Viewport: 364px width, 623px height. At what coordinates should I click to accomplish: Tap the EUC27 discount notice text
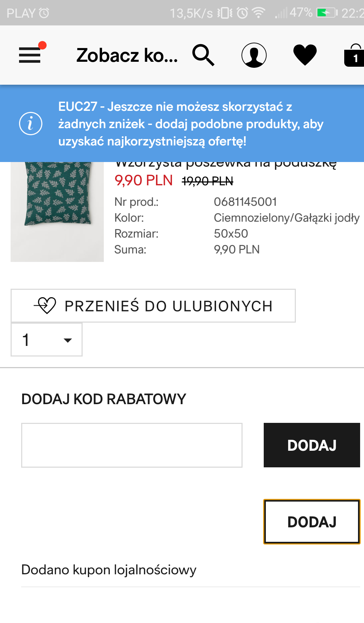[191, 124]
